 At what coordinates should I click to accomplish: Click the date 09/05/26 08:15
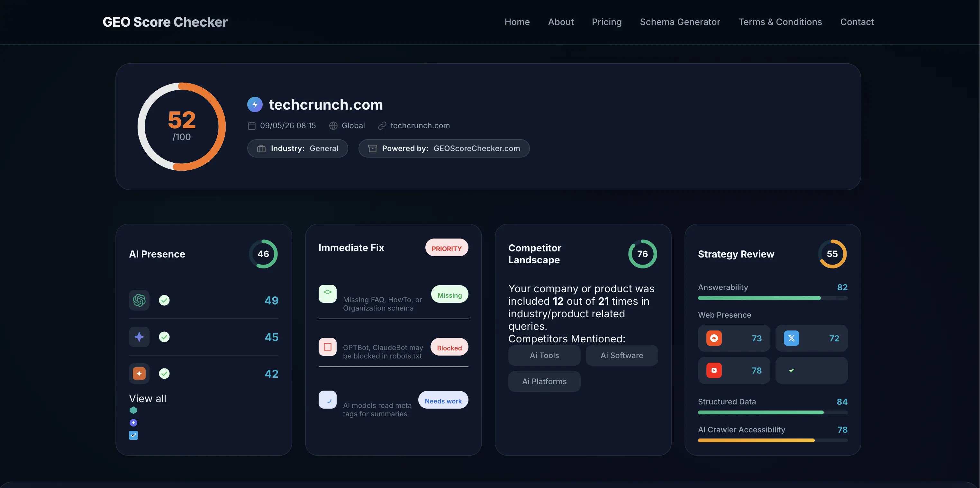click(x=288, y=126)
